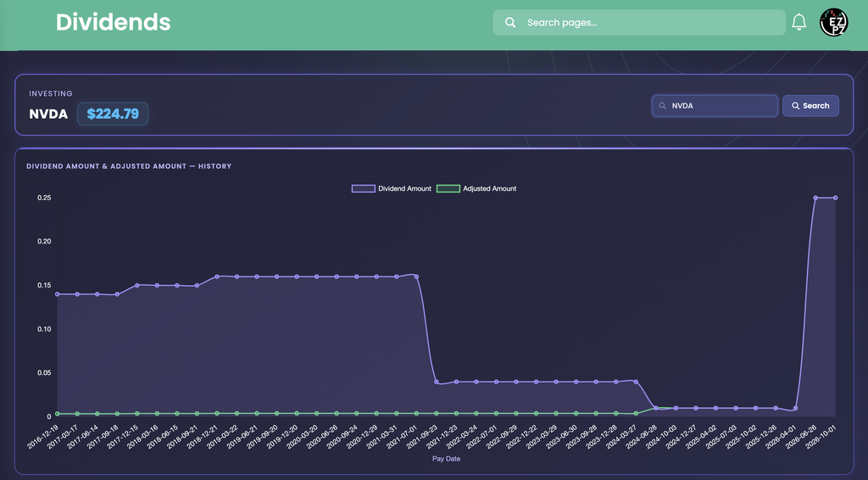Select the purple dividend point for 2022-12-22
The width and height of the screenshot is (868, 480).
536,382
